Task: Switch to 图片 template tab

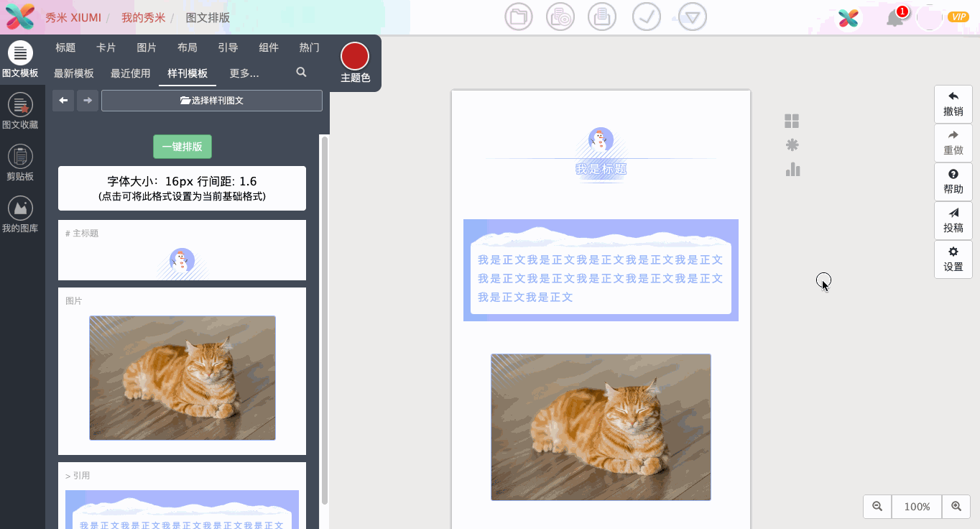Action: 147,47
